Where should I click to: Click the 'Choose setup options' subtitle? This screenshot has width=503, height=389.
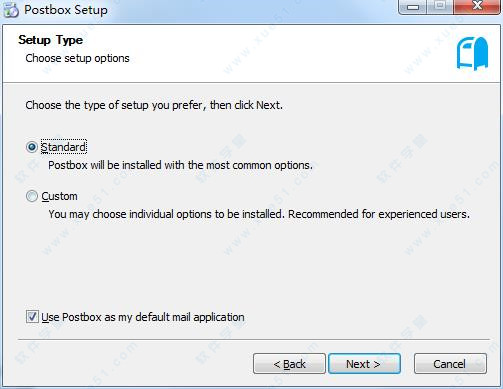[77, 58]
